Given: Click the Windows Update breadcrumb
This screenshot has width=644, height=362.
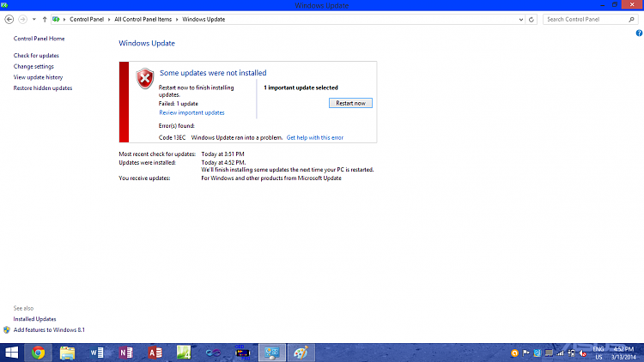Looking at the screenshot, I should (x=204, y=19).
